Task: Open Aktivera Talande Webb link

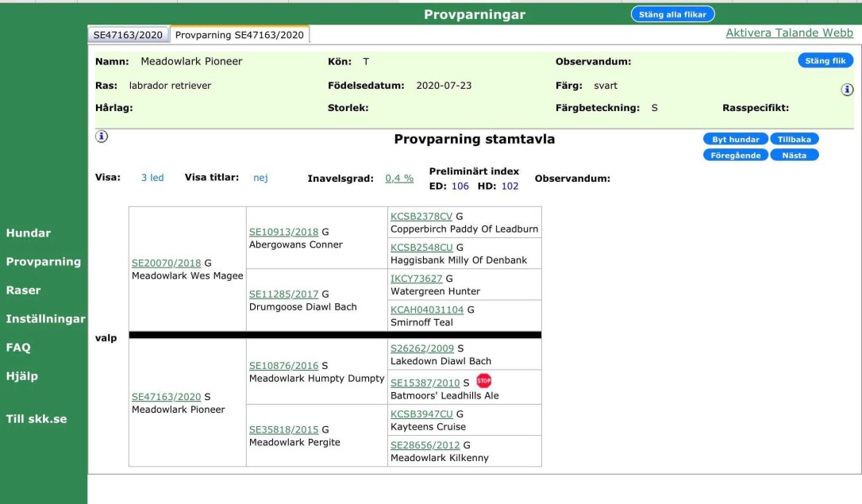Action: 789,33
